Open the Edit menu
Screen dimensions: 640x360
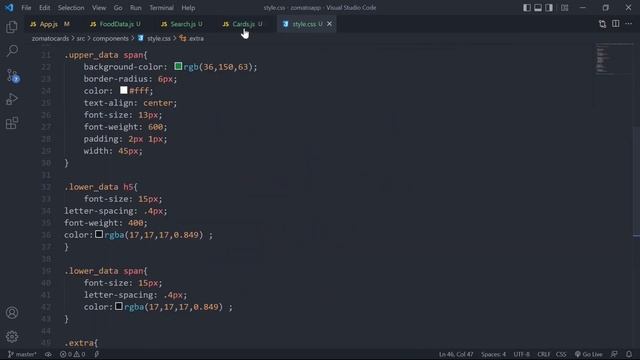point(44,8)
